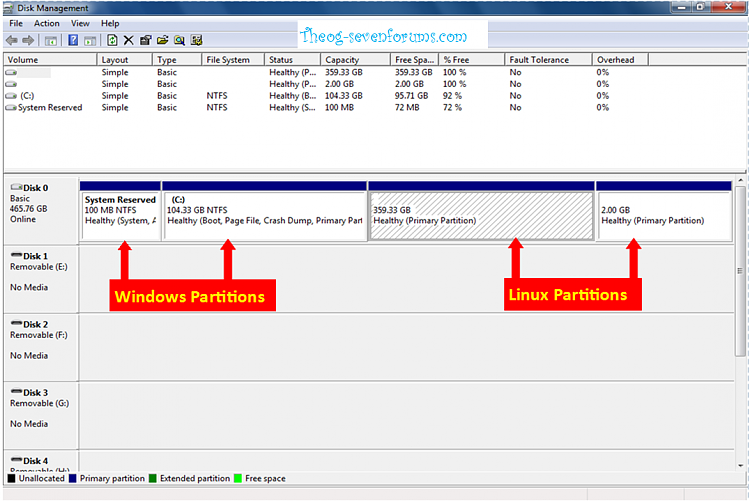This screenshot has width=750, height=501.
Task: Click the Forward arrow toolbar icon
Action: coord(28,40)
